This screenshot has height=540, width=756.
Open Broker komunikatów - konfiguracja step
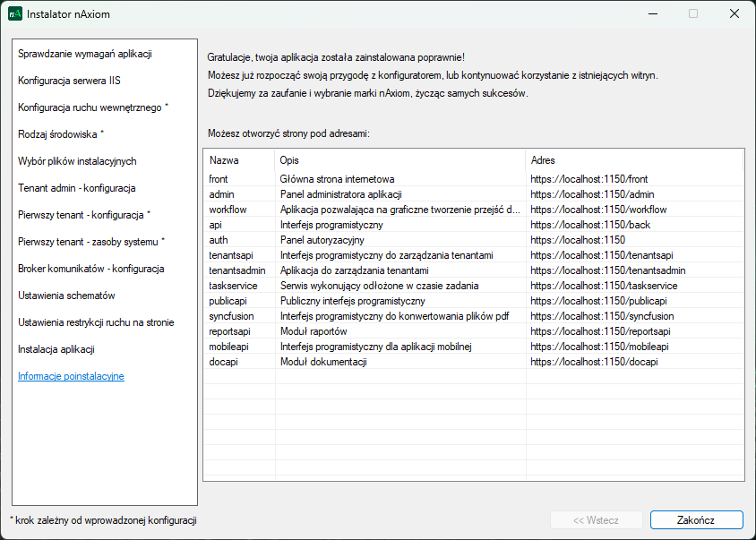[90, 269]
